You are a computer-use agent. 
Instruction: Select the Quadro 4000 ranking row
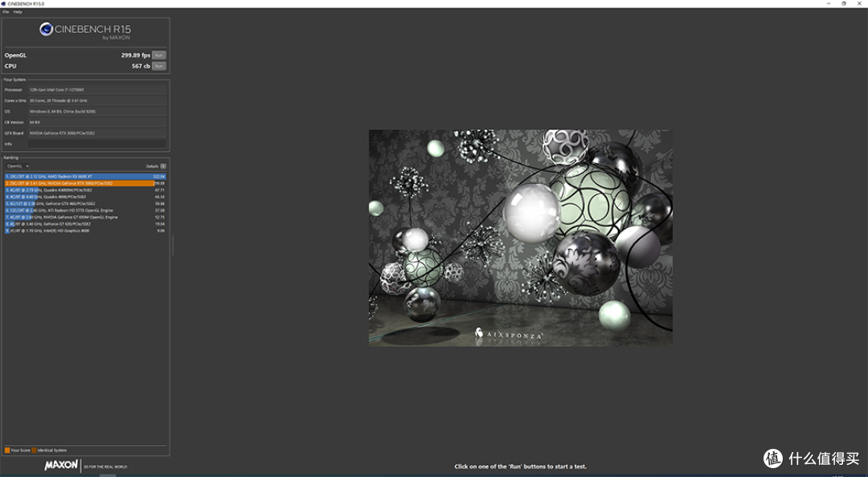(85, 197)
